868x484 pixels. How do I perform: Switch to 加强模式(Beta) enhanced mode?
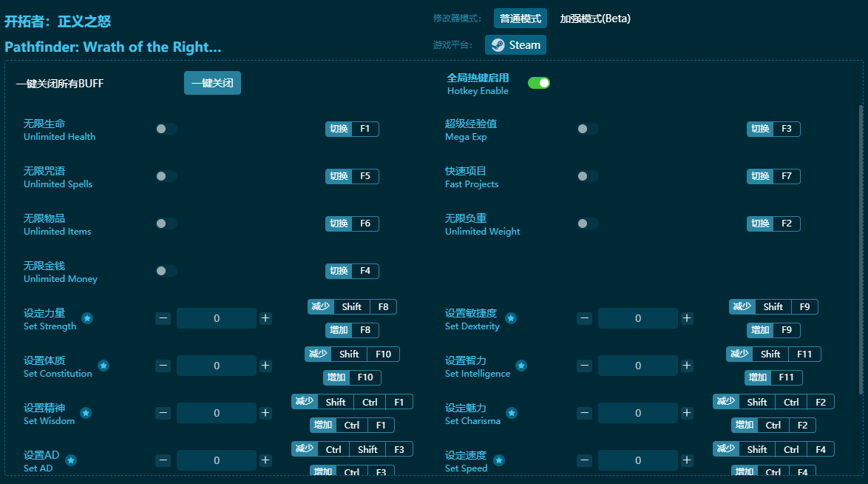coord(595,19)
